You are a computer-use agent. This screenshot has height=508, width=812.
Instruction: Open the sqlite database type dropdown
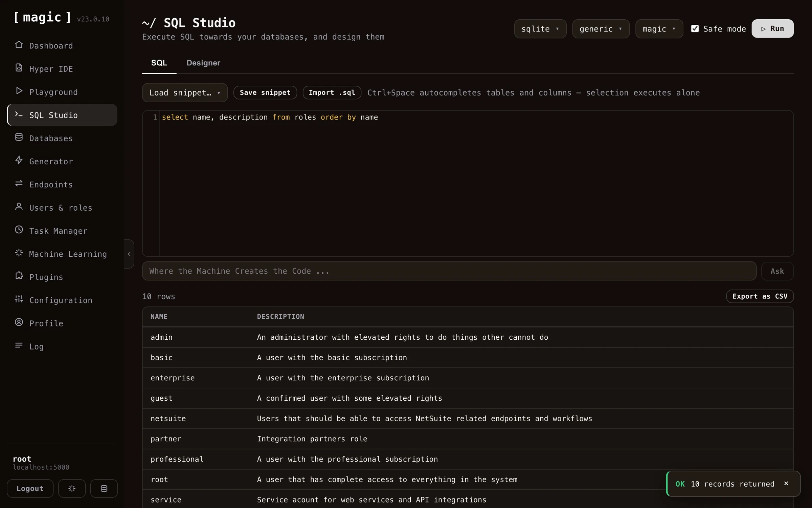pyautogui.click(x=540, y=29)
